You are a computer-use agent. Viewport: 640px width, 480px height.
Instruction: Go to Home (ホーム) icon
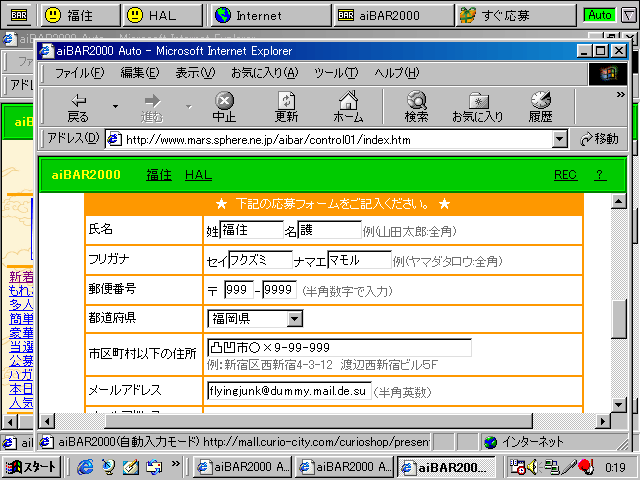click(x=348, y=107)
